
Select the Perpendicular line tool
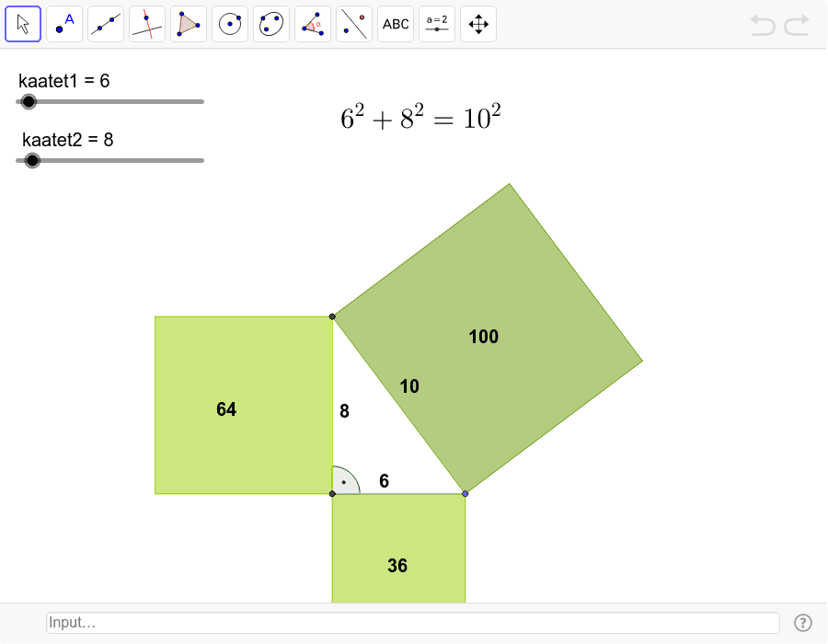147,24
